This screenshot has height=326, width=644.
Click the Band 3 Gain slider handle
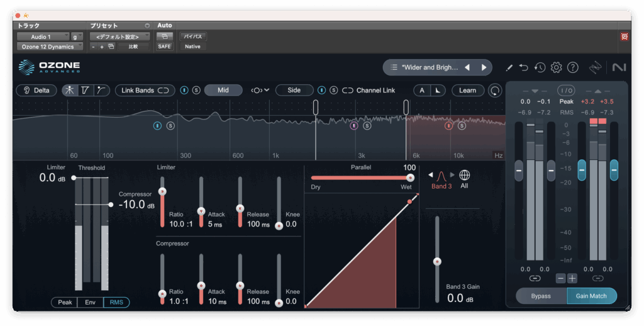point(437,261)
